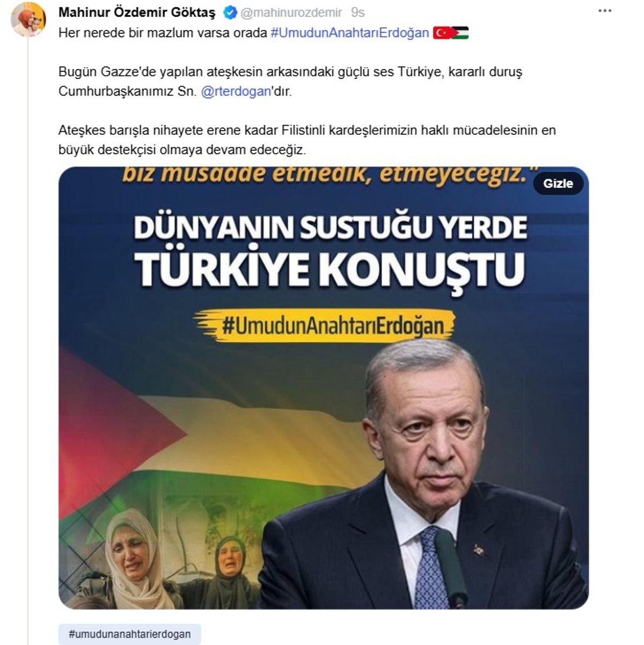The height and width of the screenshot is (645, 644).
Task: Click the TÜRKİYE KONUŞTU headline in image
Action: [330, 269]
